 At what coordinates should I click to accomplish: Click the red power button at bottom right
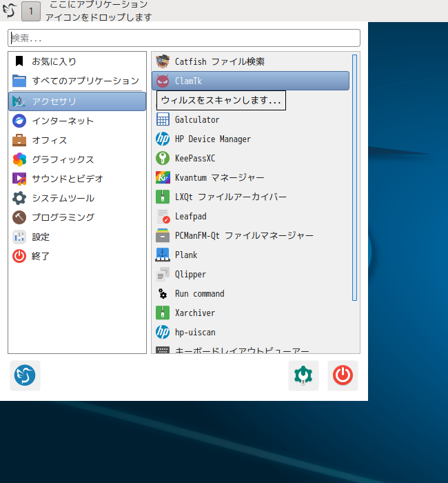[x=343, y=375]
